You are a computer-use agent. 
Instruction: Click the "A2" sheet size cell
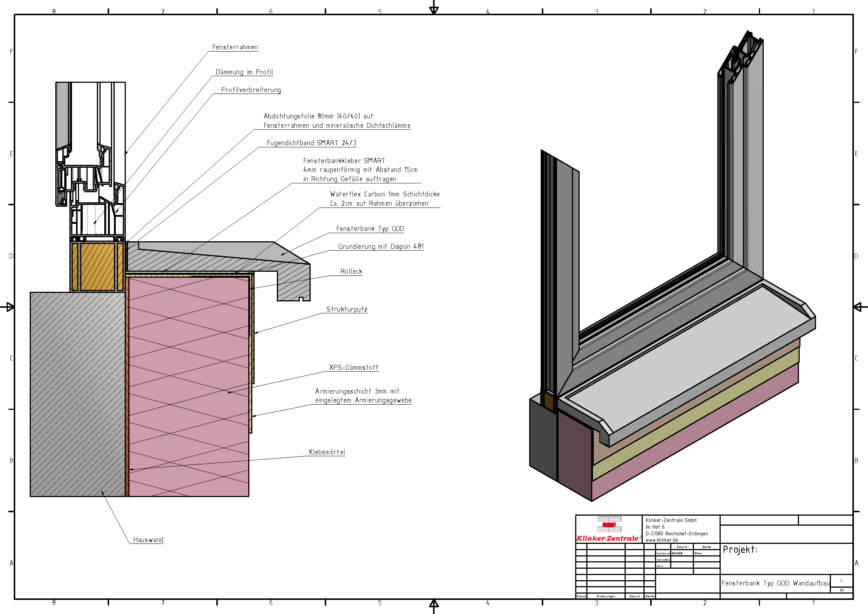point(842,590)
